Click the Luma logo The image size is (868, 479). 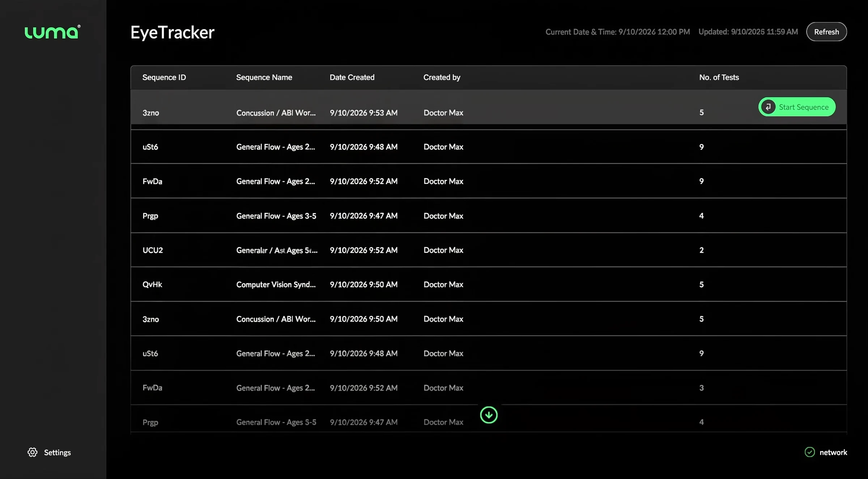[52, 32]
